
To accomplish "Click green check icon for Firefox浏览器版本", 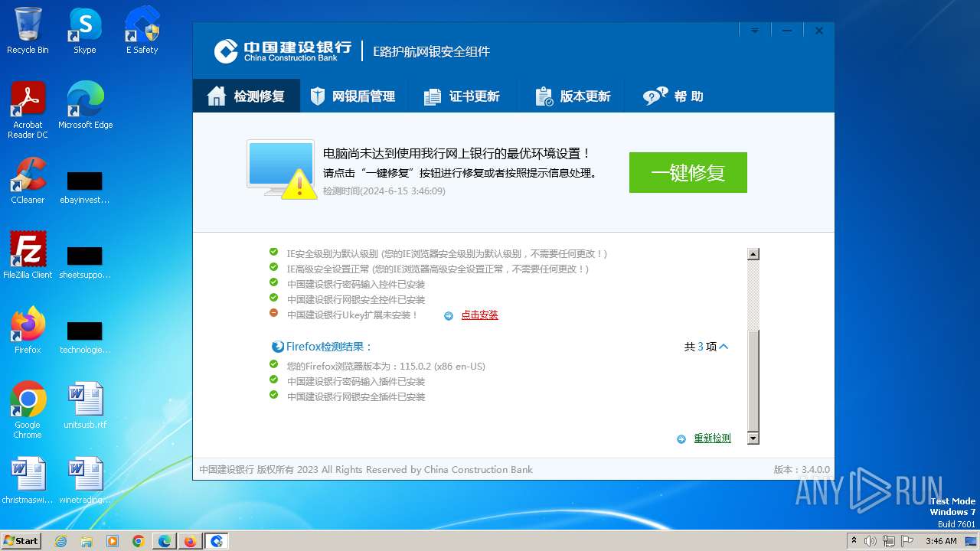I will click(x=273, y=365).
